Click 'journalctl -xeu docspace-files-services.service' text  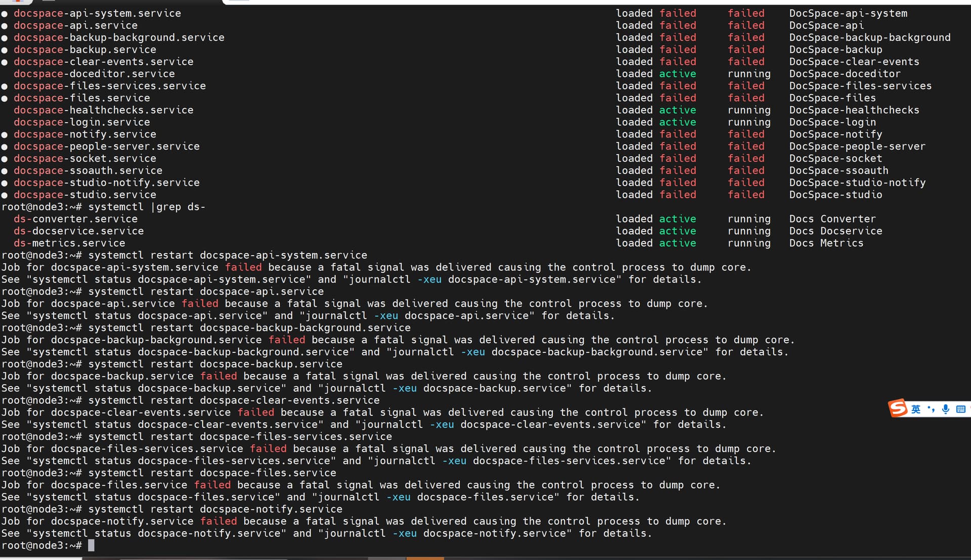click(519, 461)
